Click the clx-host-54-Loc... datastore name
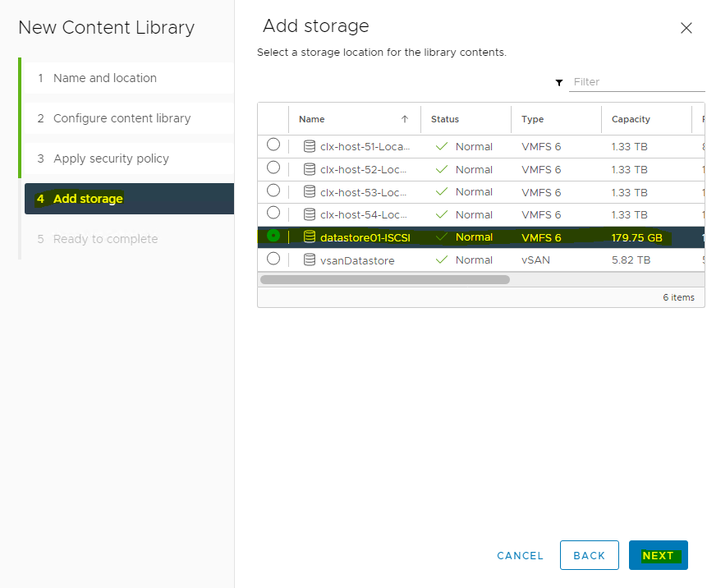Viewport: 707px width, 588px height. 364,214
